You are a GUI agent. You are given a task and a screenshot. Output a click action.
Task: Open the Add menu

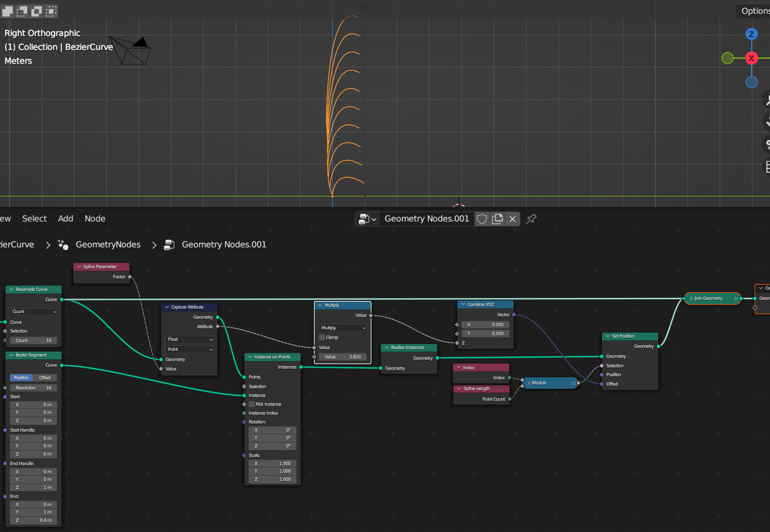tap(66, 218)
